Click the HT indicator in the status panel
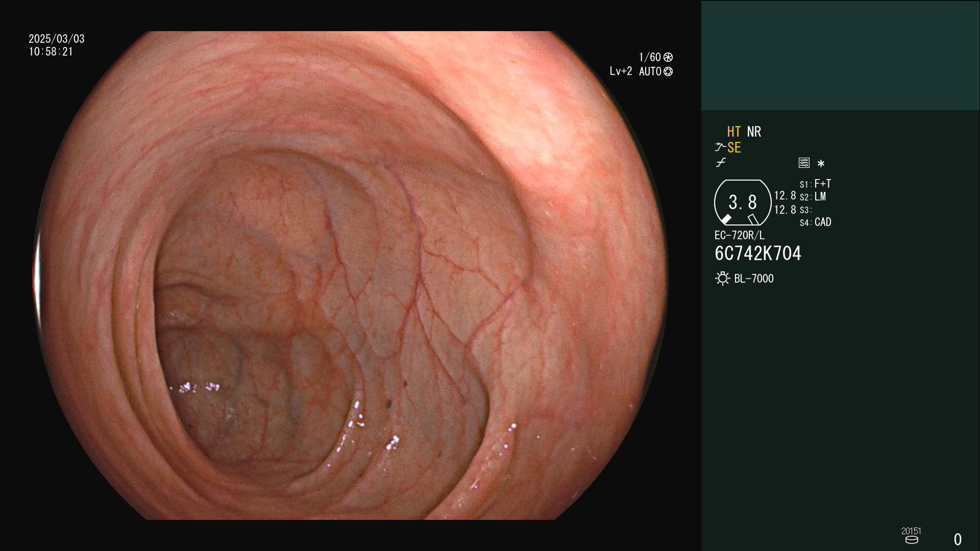The image size is (980, 551). coord(733,132)
